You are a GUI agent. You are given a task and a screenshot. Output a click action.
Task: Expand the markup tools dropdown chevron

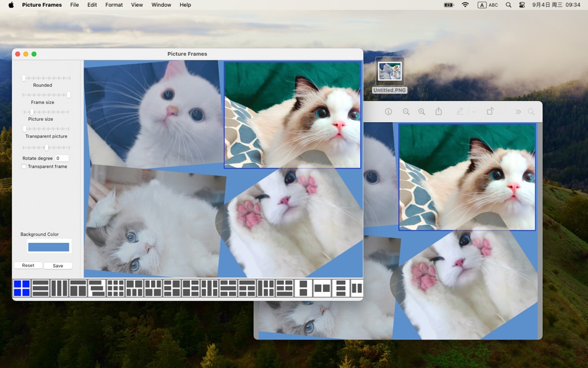coord(473,112)
